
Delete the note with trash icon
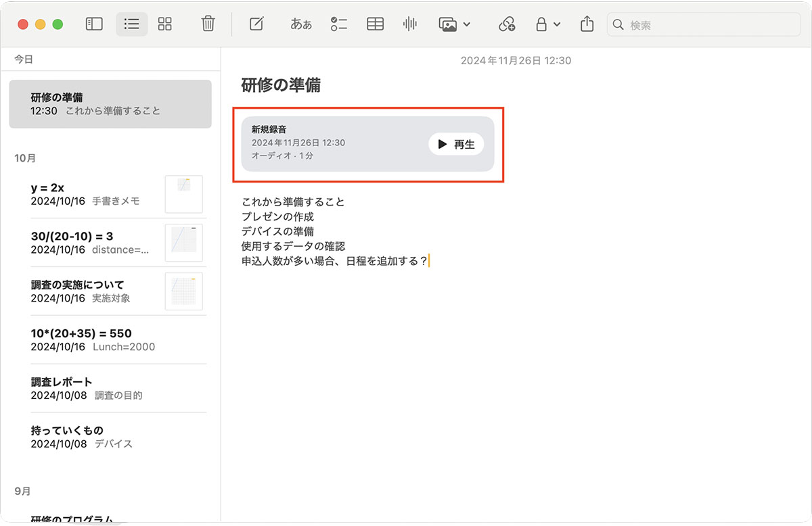pos(208,24)
